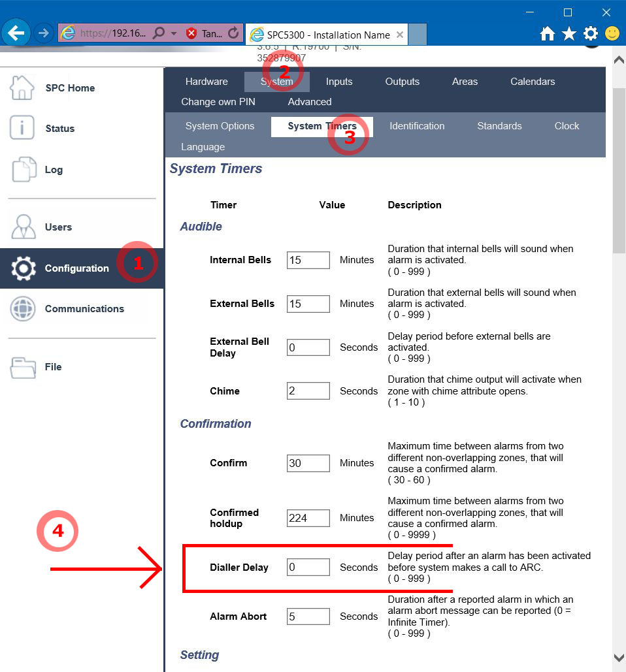
Task: Open the Communications globe icon
Action: pyautogui.click(x=23, y=309)
